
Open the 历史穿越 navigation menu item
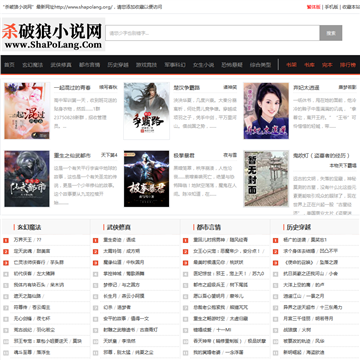(x=118, y=65)
